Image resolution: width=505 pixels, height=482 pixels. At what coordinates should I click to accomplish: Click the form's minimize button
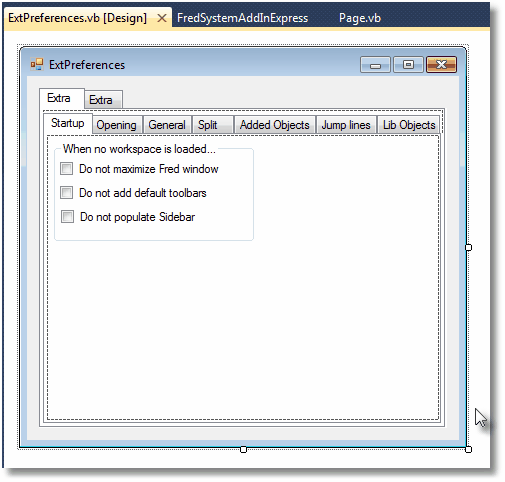[x=375, y=65]
